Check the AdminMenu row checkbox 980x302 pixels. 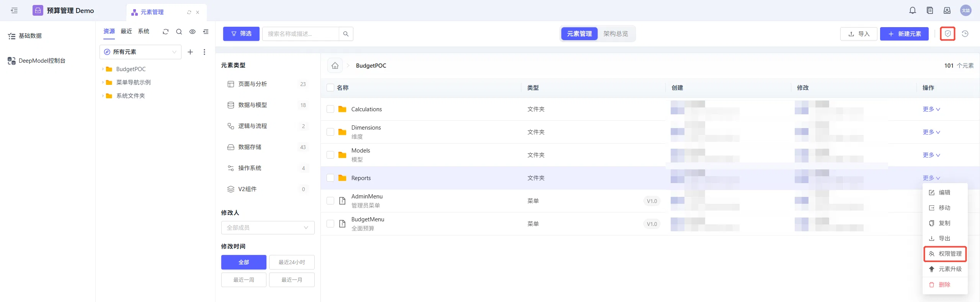tap(330, 201)
